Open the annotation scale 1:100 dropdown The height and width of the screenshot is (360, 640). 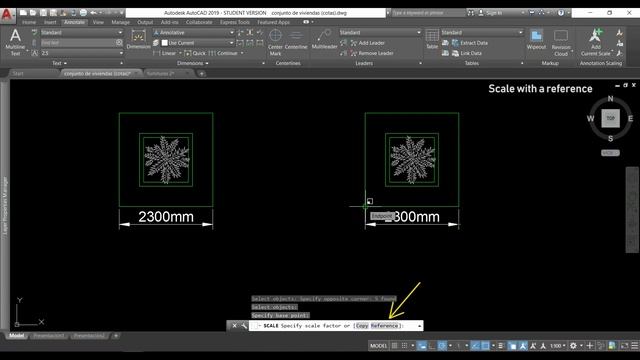click(x=558, y=345)
